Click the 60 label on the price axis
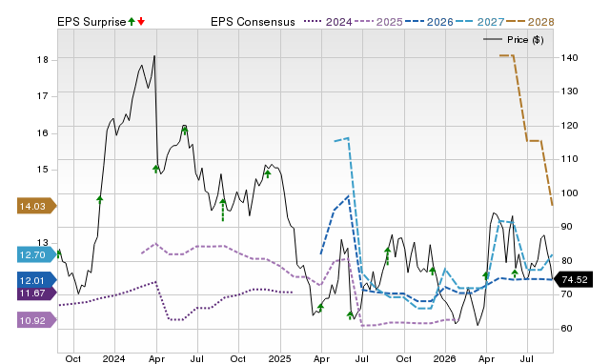610x364 pixels. [566, 328]
